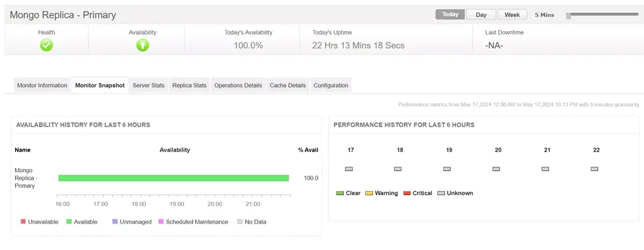644x250 pixels.
Task: Switch time range to Week
Action: click(512, 14)
